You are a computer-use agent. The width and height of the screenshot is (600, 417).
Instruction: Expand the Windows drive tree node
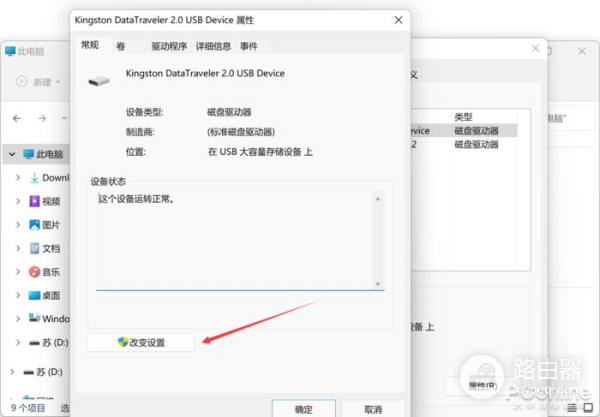click(18, 319)
